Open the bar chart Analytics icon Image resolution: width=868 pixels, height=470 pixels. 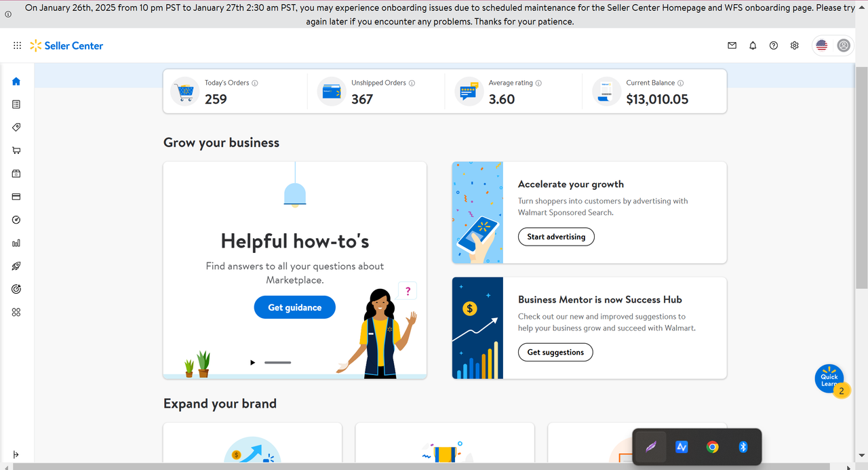(16, 243)
